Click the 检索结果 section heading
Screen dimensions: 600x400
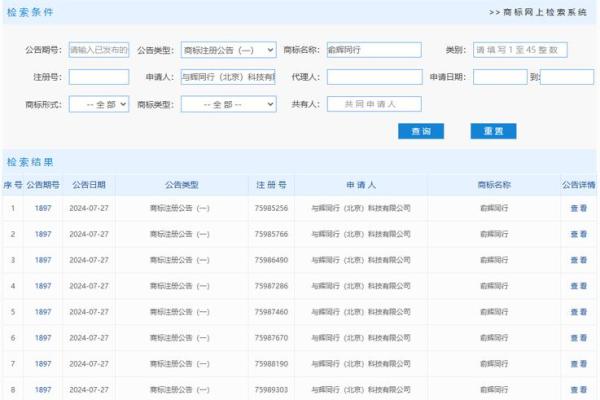[30, 162]
